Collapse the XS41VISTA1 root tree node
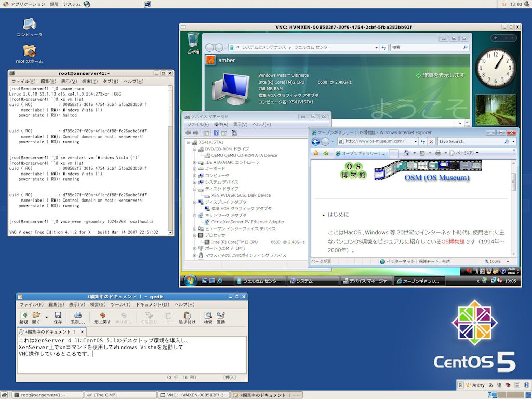Image resolution: width=532 pixels, height=399 pixels. [188, 142]
